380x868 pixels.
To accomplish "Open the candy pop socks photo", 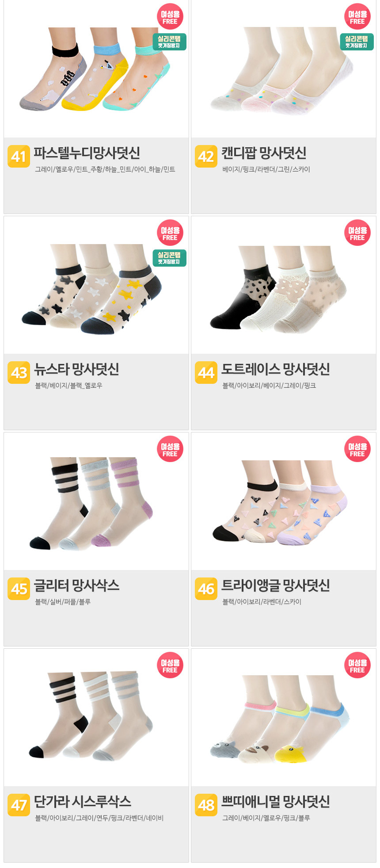I will coord(283,69).
